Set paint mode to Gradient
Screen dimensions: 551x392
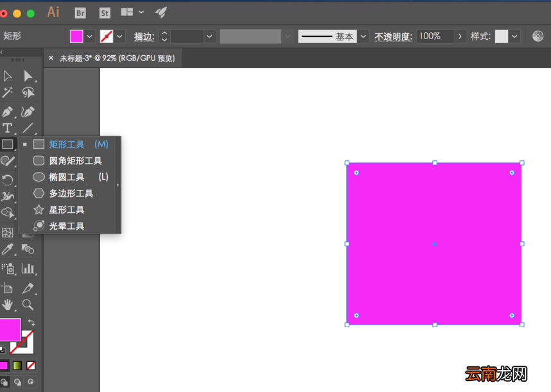17,366
